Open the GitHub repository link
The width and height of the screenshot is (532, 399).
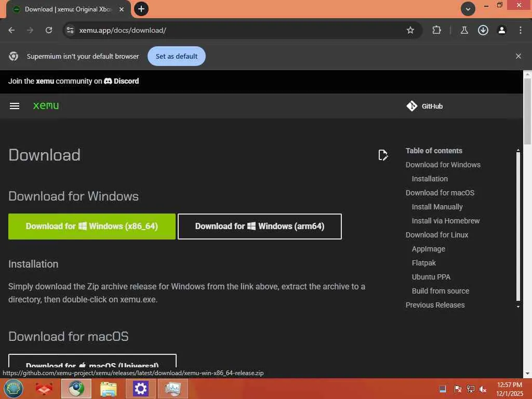(x=424, y=106)
